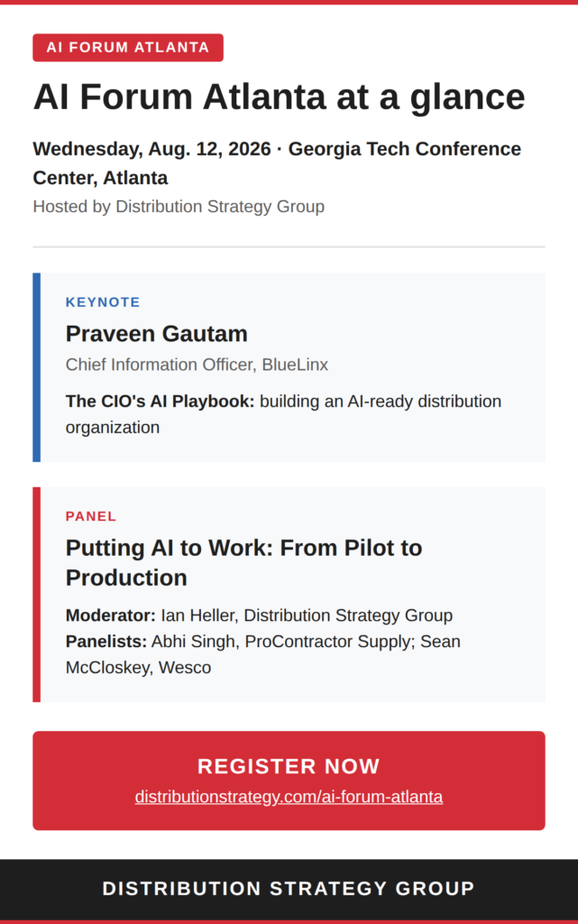This screenshot has width=578, height=924.
Task: Click the blue KEYNOTE label
Action: [103, 302]
